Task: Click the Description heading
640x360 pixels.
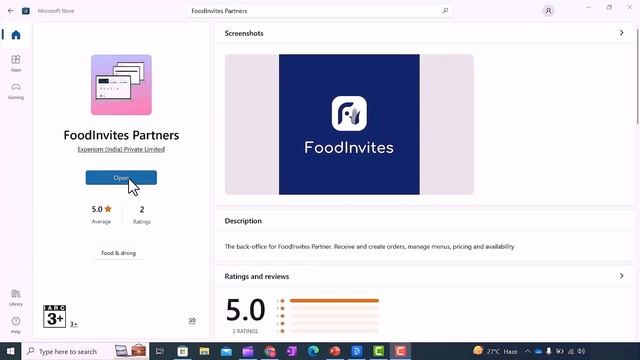Action: click(243, 221)
